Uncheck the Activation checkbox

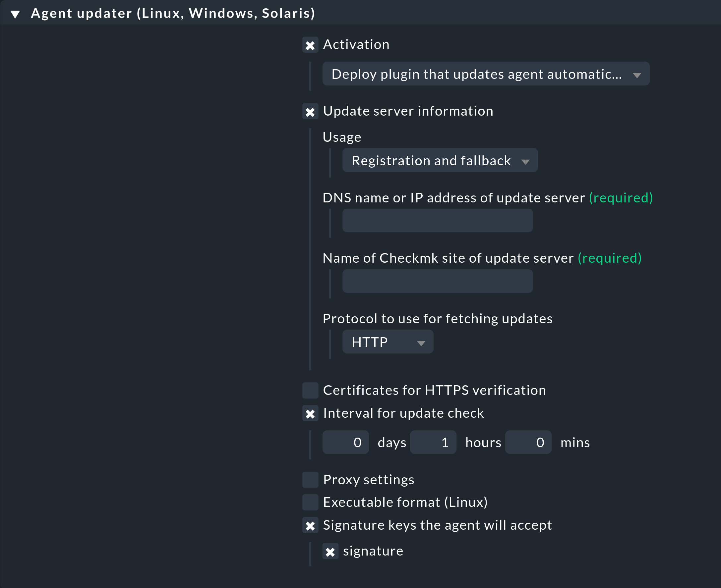pos(310,45)
